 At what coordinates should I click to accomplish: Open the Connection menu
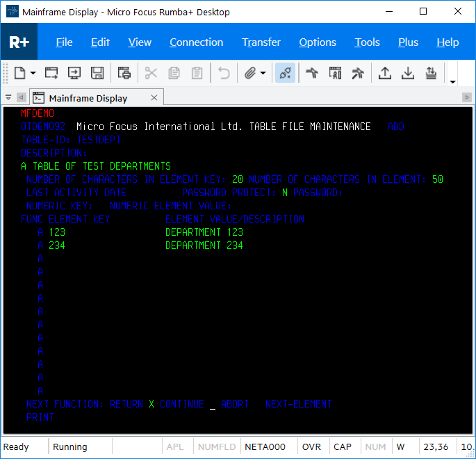(196, 42)
